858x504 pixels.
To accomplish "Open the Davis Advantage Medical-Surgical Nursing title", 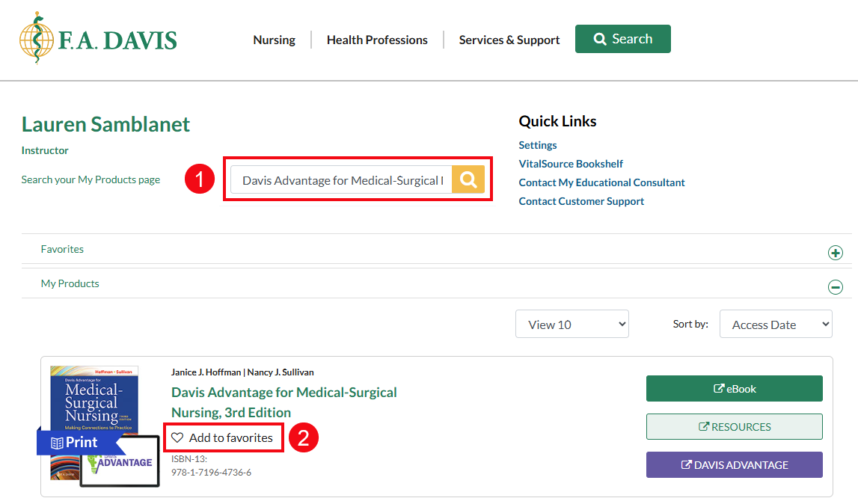I will tap(284, 402).
